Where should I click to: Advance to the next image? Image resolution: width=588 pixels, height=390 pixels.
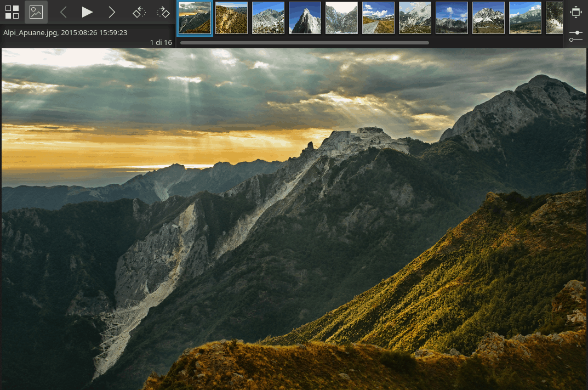coord(112,12)
